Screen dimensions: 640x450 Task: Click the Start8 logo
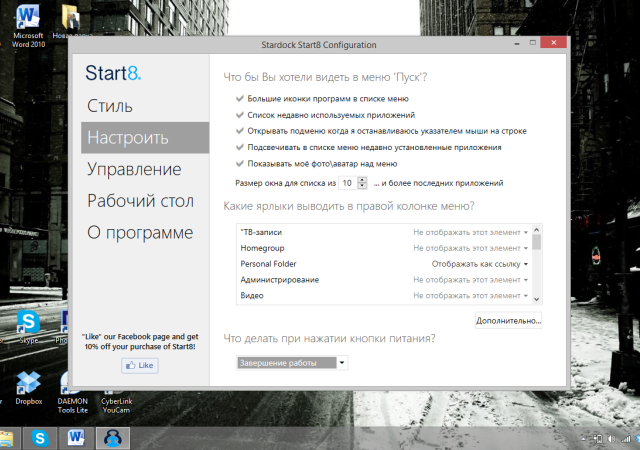click(x=113, y=73)
